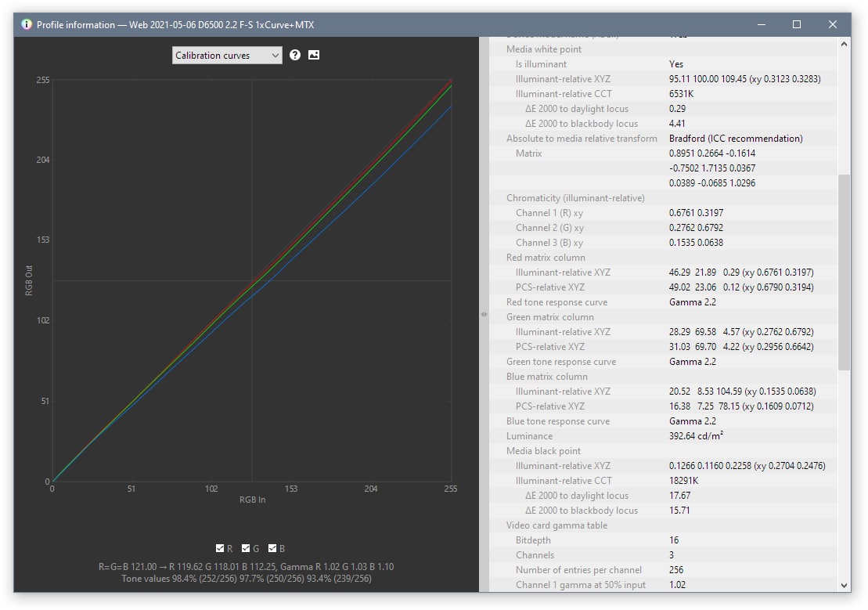Viewport: 868px width, 610px height.
Task: Click the save plot as image icon
Action: coord(314,55)
